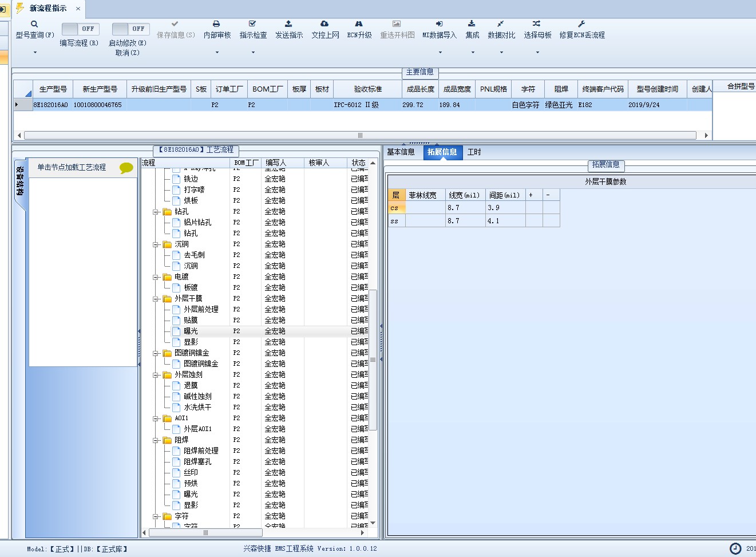Click the 指示检查 icon
Screen dimensions: 756x557
pos(252,24)
